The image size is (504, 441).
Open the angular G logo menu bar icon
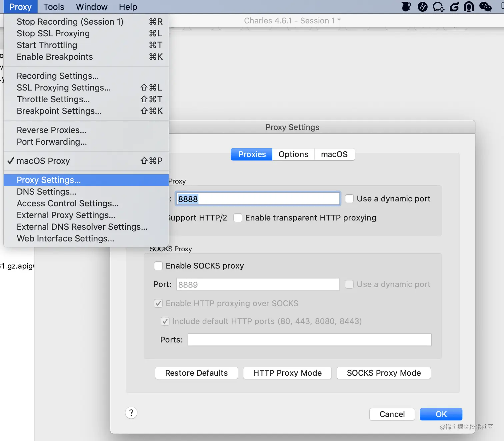click(x=454, y=7)
